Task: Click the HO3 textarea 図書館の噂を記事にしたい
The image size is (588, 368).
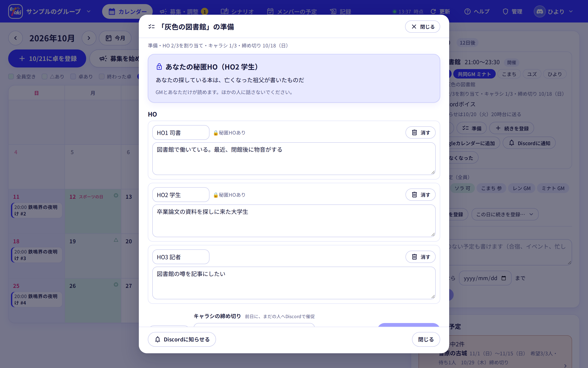Action: pyautogui.click(x=294, y=283)
